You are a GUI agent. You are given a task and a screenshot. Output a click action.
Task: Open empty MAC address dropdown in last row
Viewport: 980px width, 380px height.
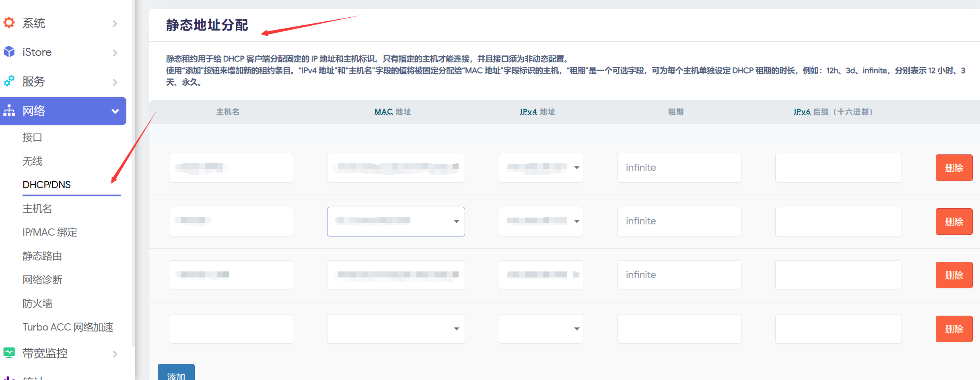456,329
